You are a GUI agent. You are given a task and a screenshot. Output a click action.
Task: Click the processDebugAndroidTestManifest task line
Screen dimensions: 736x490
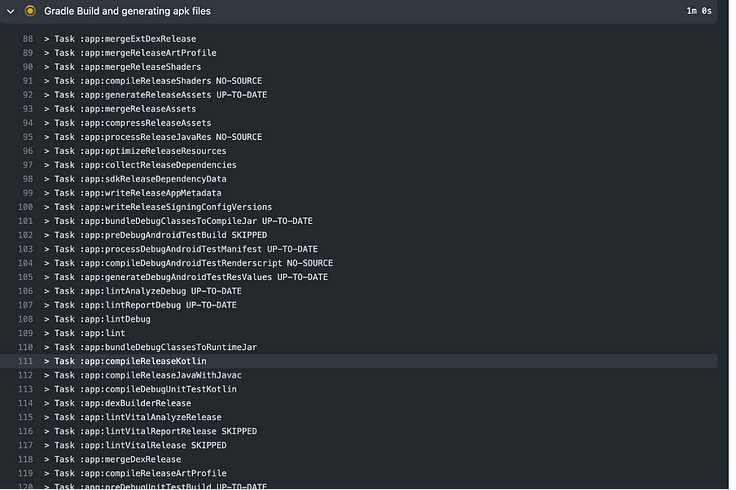click(181, 249)
